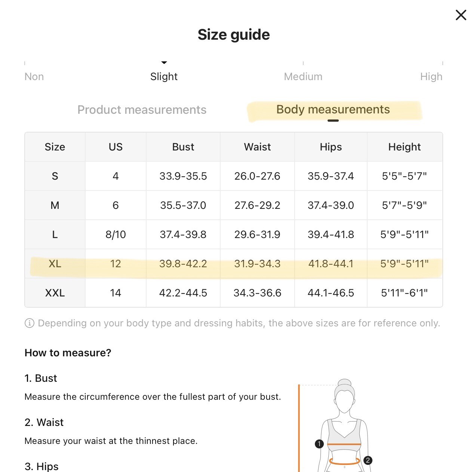
Task: Click the Waist column header
Action: 257,147
